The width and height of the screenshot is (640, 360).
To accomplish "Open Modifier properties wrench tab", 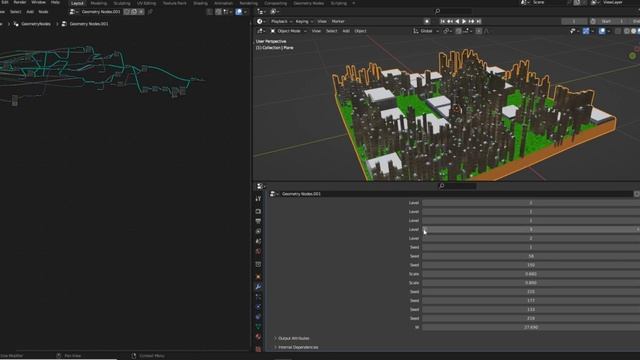I will 258,287.
